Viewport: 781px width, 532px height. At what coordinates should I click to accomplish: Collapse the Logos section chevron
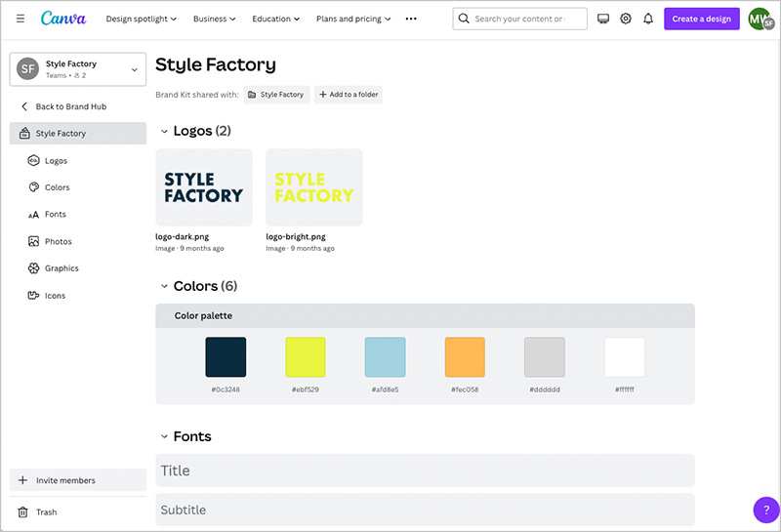pos(164,132)
